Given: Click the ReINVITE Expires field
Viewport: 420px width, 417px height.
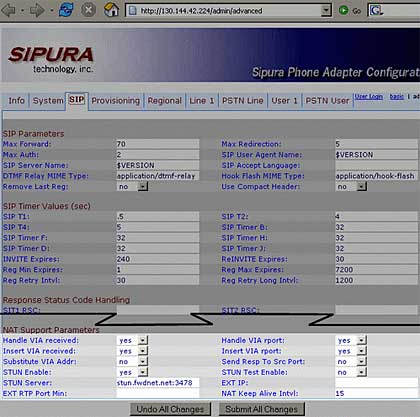Looking at the screenshot, I should tap(376, 259).
